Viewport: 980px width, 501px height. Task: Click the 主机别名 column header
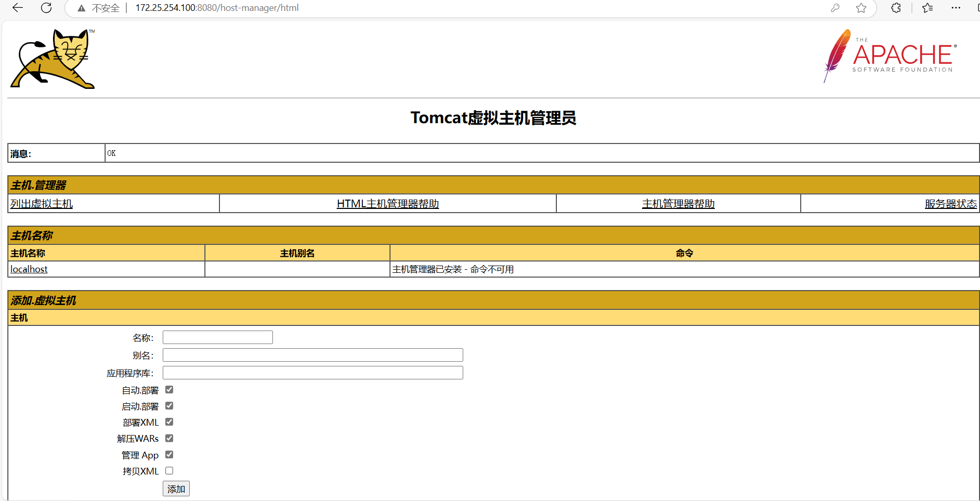(x=297, y=253)
